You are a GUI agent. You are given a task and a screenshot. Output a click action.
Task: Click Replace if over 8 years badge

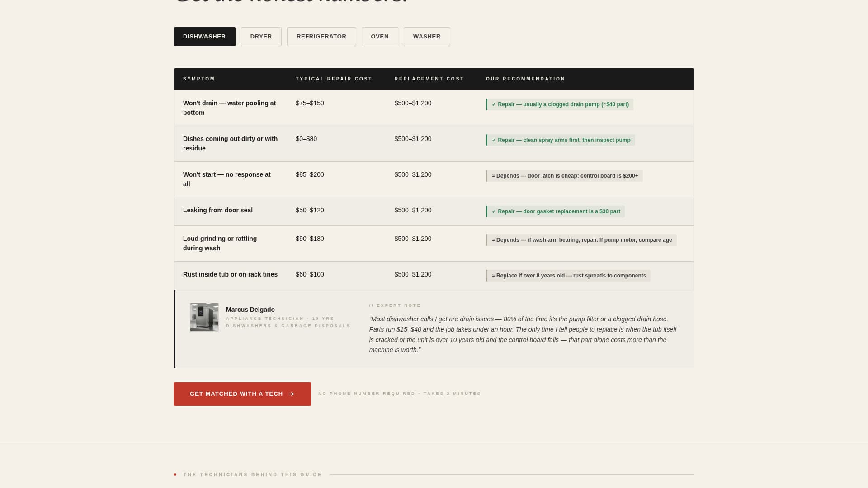[x=568, y=276]
